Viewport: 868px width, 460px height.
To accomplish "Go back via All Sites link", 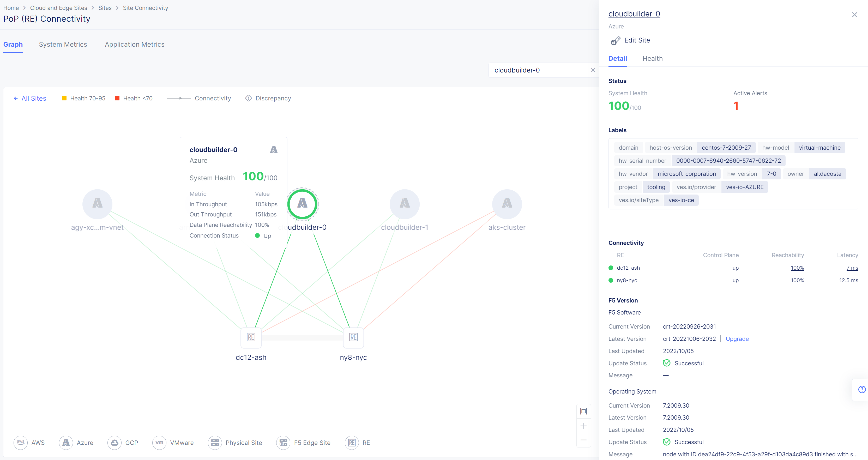I will (x=30, y=98).
